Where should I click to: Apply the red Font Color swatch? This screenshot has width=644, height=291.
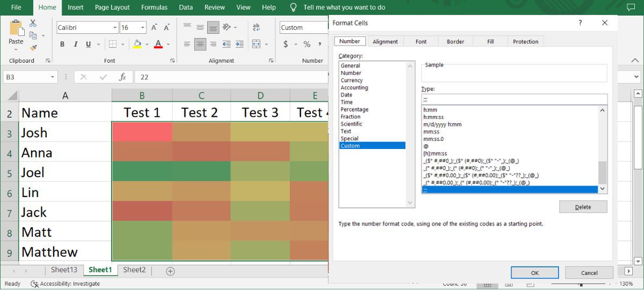158,44
